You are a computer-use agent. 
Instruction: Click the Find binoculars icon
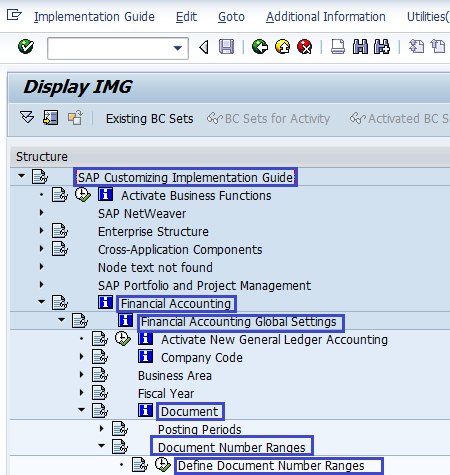pyautogui.click(x=360, y=47)
